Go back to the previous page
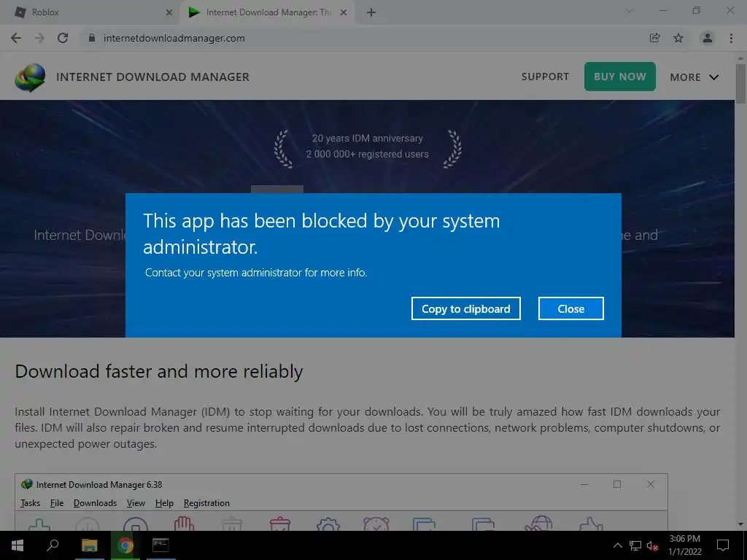Viewport: 747px width, 560px height. tap(16, 38)
